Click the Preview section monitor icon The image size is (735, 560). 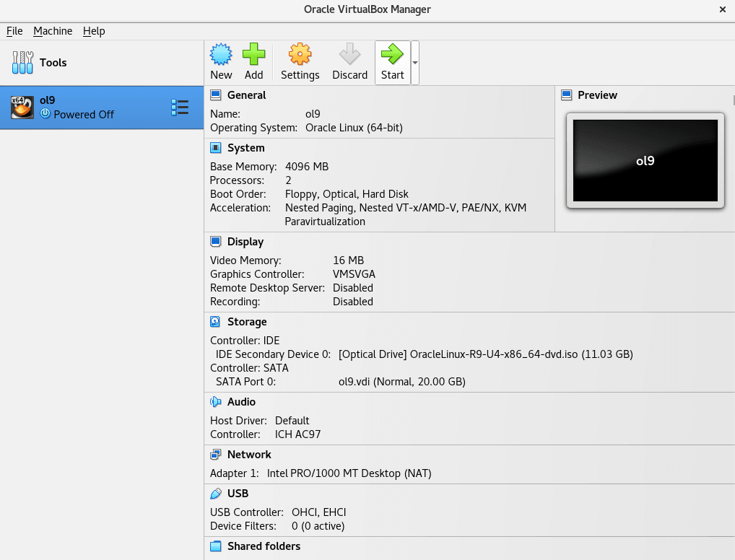coord(566,95)
